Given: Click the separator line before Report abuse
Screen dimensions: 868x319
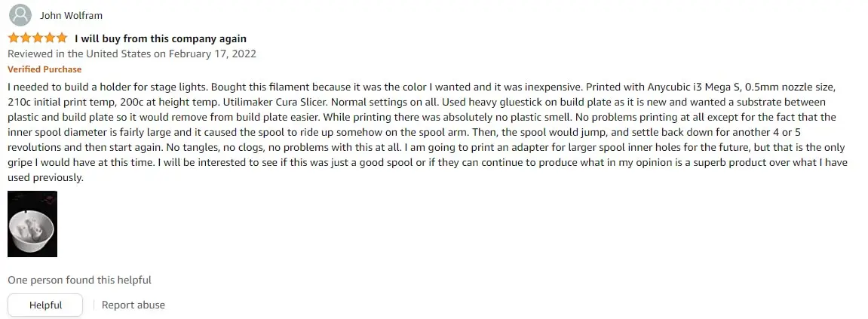Looking at the screenshot, I should click(94, 305).
